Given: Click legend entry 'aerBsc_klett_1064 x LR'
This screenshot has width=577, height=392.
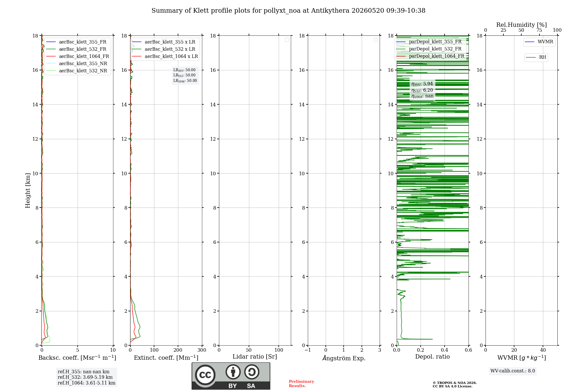Looking at the screenshot, I should 165,56.
